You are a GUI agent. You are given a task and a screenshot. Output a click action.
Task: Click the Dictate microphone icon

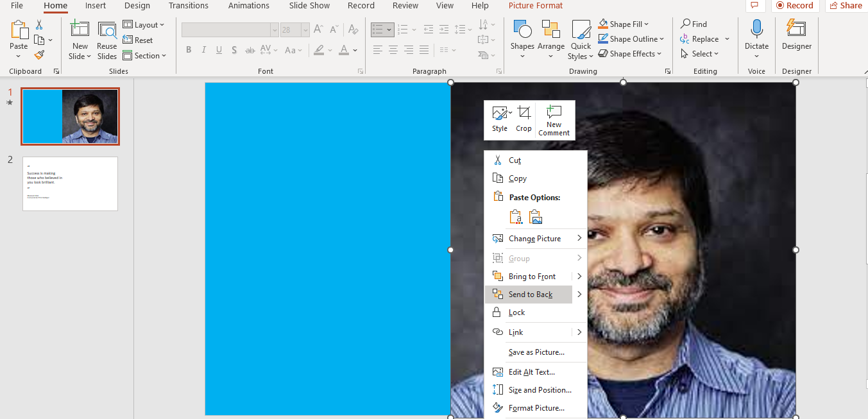[756, 30]
